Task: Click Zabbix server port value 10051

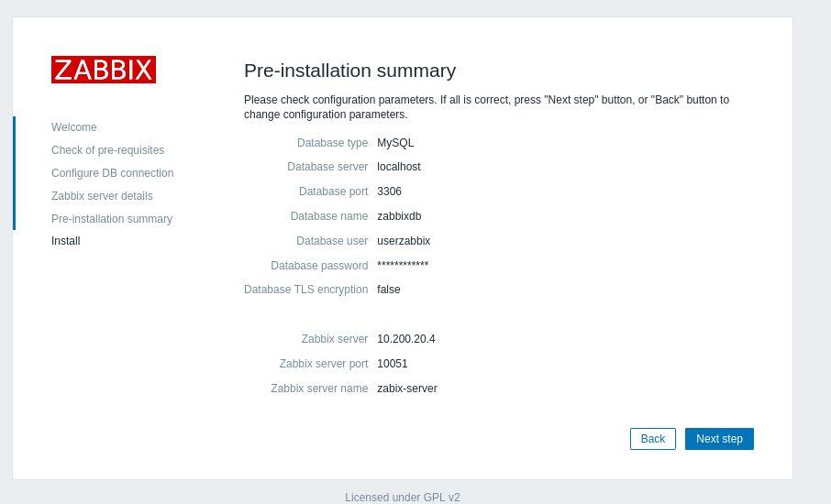Action: click(393, 364)
